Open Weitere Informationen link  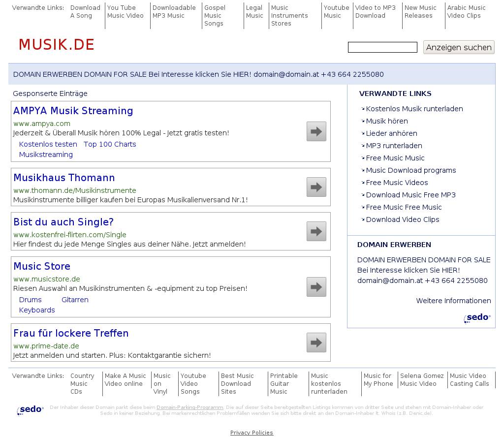pyautogui.click(x=453, y=301)
